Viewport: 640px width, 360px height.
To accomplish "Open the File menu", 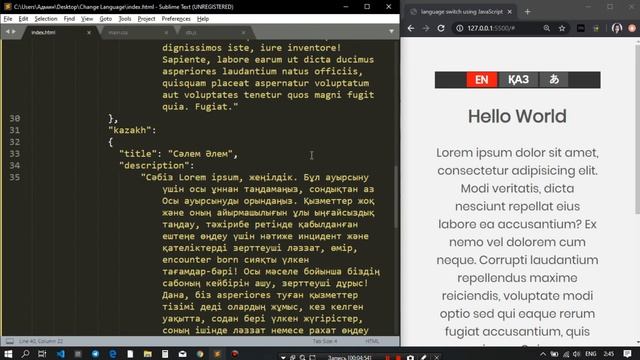I will tap(8, 19).
